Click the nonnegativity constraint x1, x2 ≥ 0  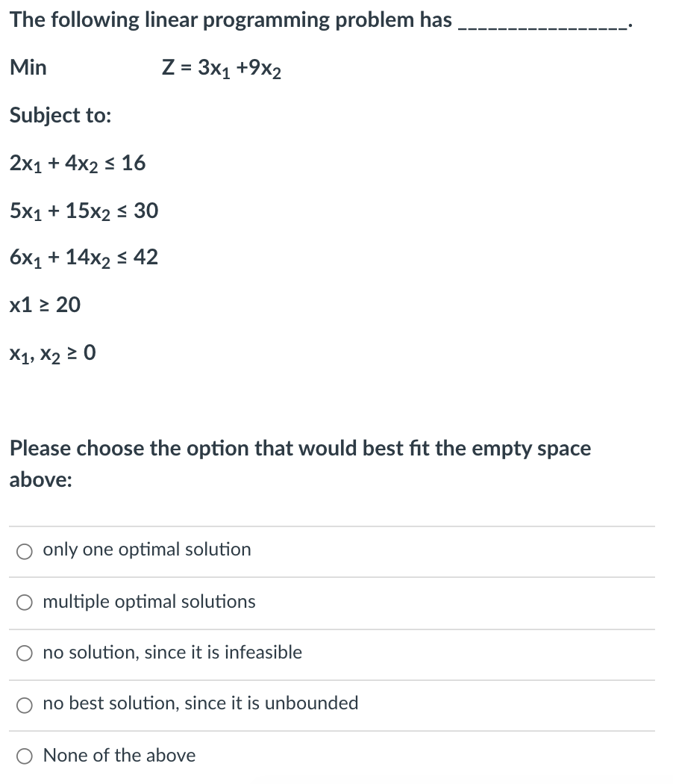pyautogui.click(x=52, y=352)
